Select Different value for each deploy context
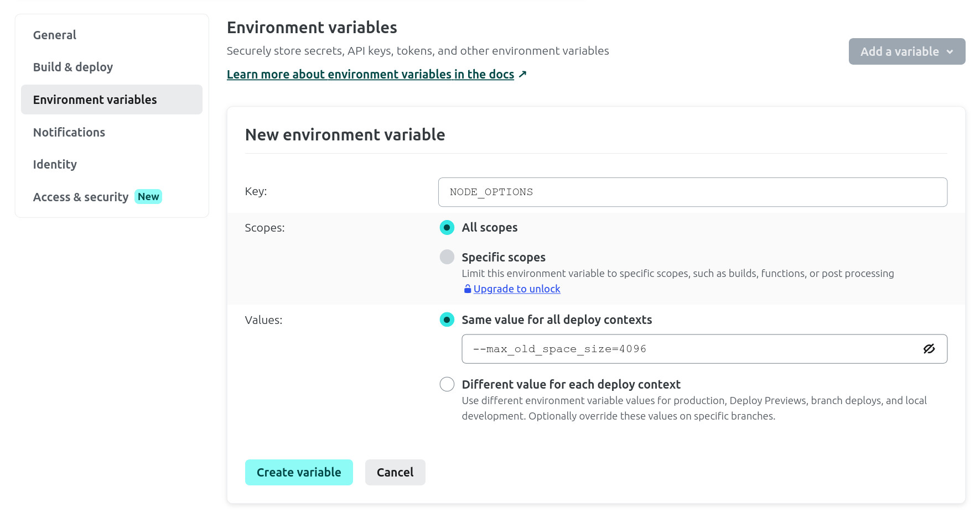The width and height of the screenshot is (980, 518). pyautogui.click(x=447, y=384)
